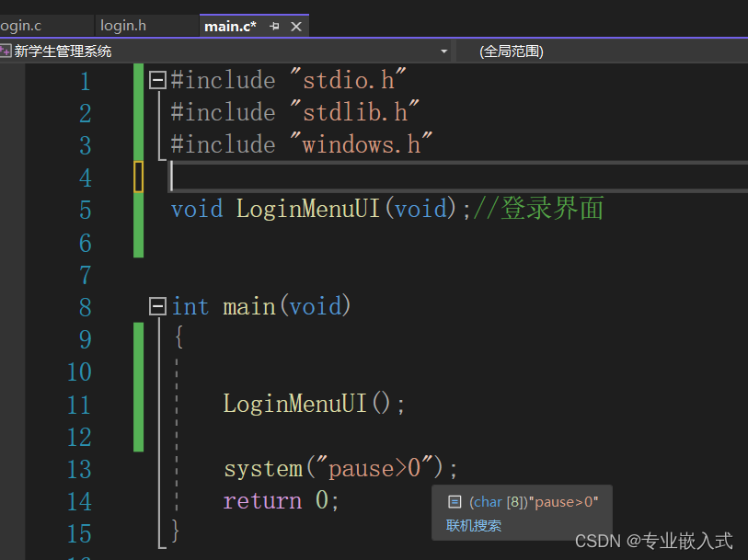Click the "stdio.h" include string

click(349, 79)
